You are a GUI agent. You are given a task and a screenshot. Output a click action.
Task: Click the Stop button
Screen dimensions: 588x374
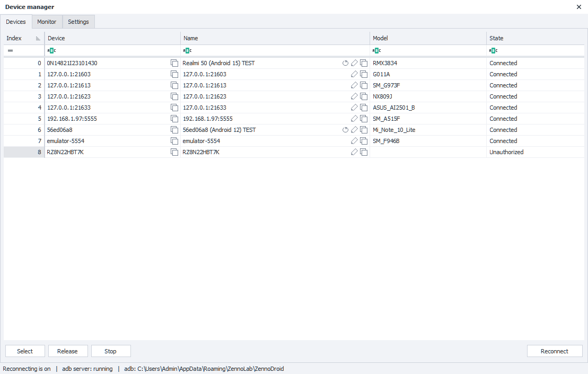[111, 351]
